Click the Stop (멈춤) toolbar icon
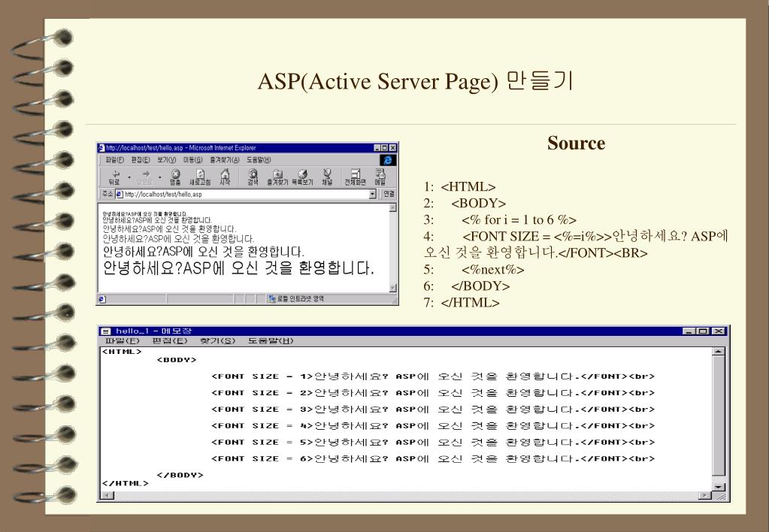 175,177
